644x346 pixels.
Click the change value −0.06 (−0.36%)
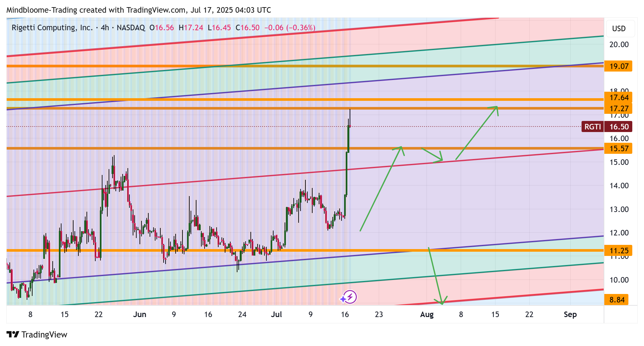click(290, 28)
